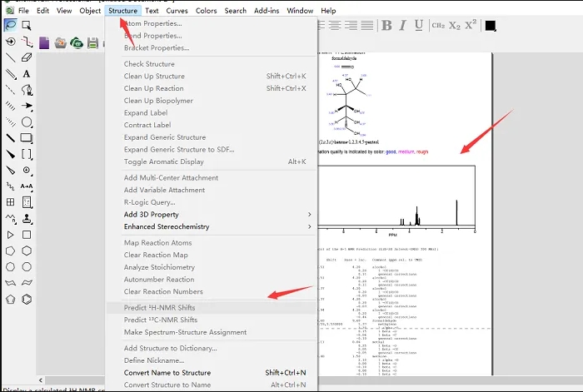Pick the Eraser tool
Image resolution: width=583 pixels, height=392 pixels.
click(x=27, y=57)
